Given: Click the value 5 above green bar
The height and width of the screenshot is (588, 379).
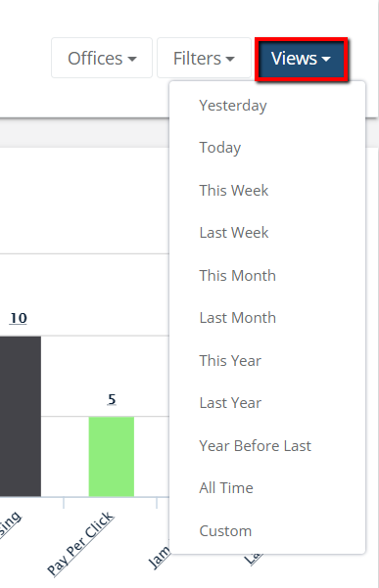Looking at the screenshot, I should (x=112, y=399).
